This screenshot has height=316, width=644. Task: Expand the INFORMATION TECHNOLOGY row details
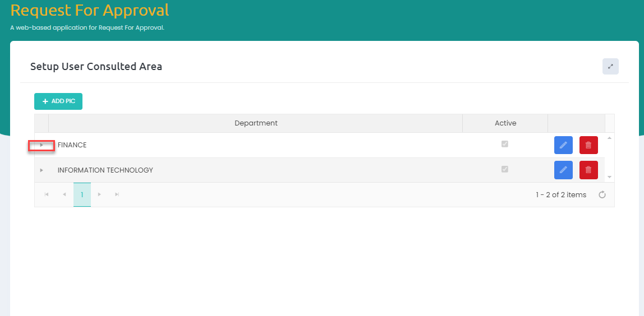point(42,170)
